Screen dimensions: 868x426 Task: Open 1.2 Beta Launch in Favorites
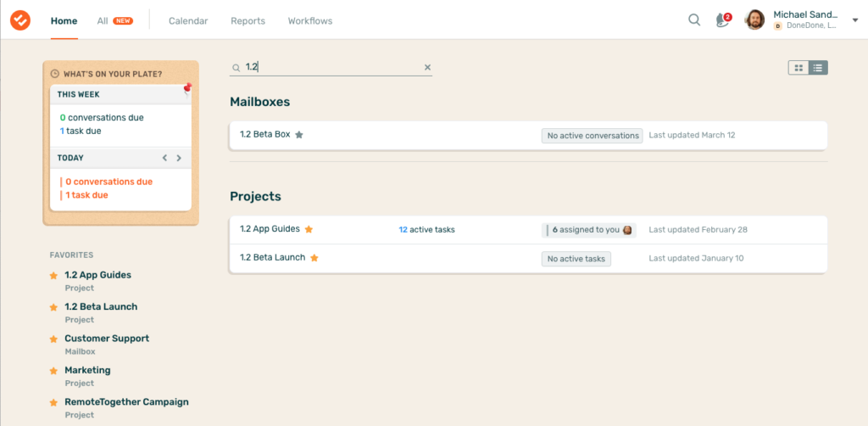click(x=101, y=306)
